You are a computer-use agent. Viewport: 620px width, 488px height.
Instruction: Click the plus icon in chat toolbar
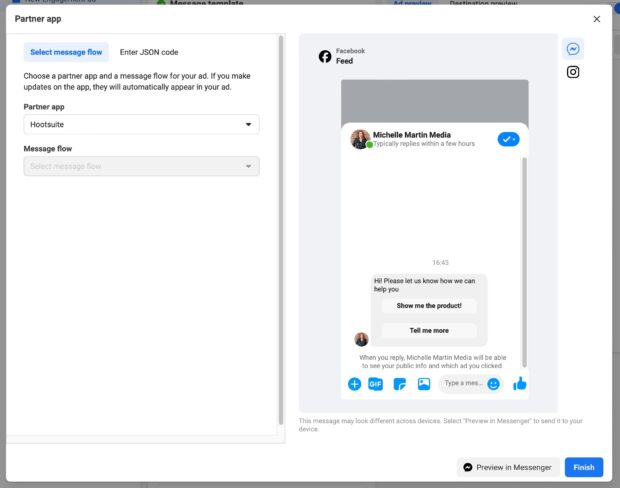[x=354, y=384]
